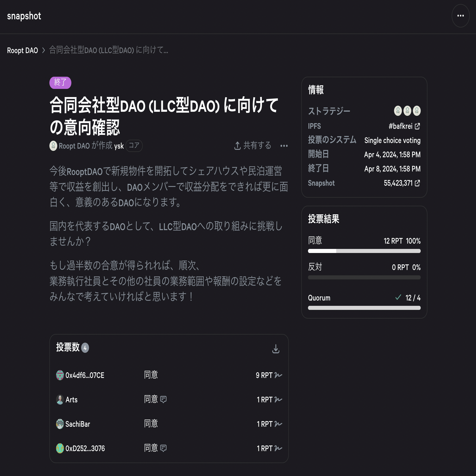Image resolution: width=476 pixels, height=476 pixels.
Task: Click external link icon beside #bafkrei
Action: pyautogui.click(x=417, y=126)
